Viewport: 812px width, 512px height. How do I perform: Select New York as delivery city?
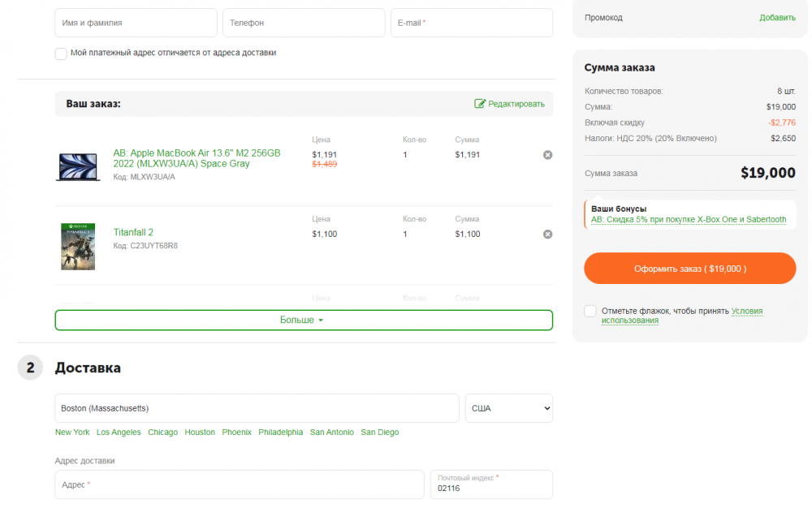72,432
